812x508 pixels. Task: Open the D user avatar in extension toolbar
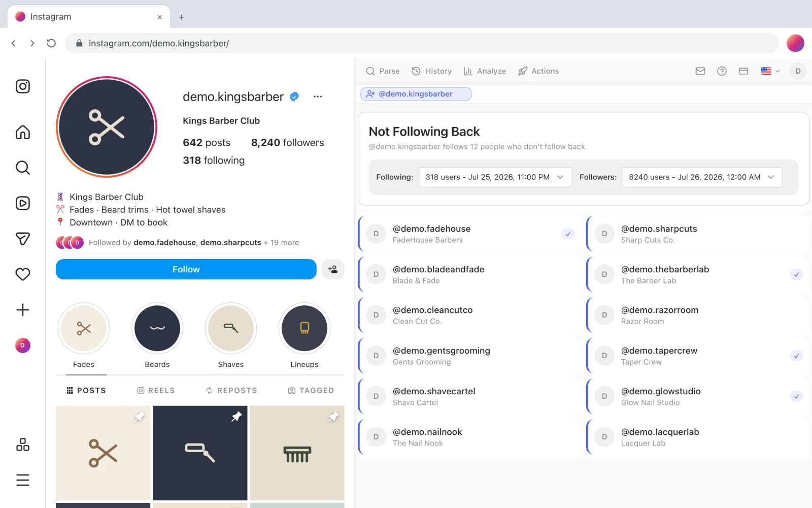(798, 71)
